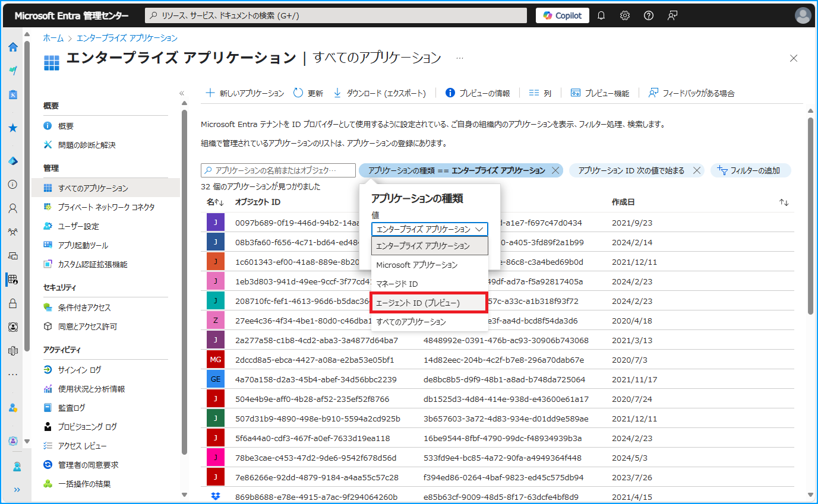Remove the アプリケーションの種類 filter
Image resolution: width=818 pixels, height=504 pixels.
click(x=555, y=170)
